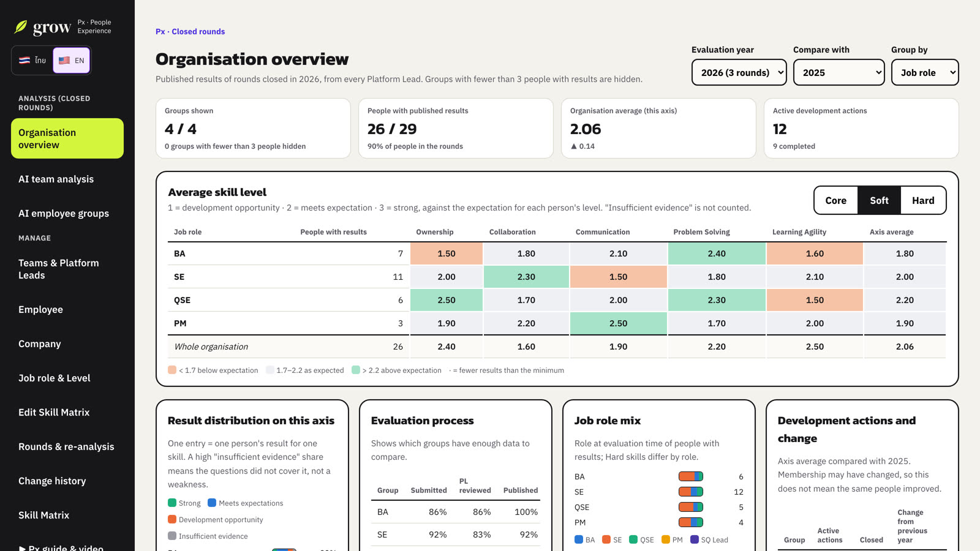
Task: Click QSE Learning Agility cell 1.50
Action: click(x=815, y=300)
